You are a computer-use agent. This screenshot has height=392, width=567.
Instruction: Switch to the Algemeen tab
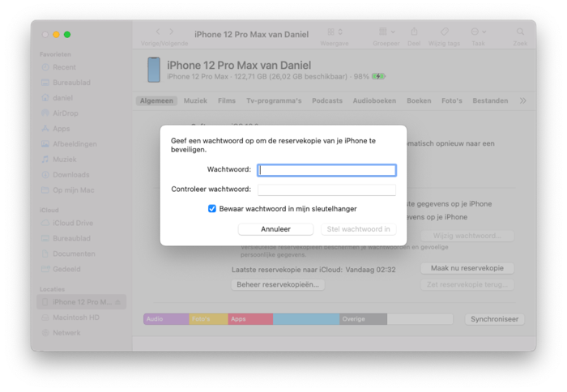tap(156, 101)
